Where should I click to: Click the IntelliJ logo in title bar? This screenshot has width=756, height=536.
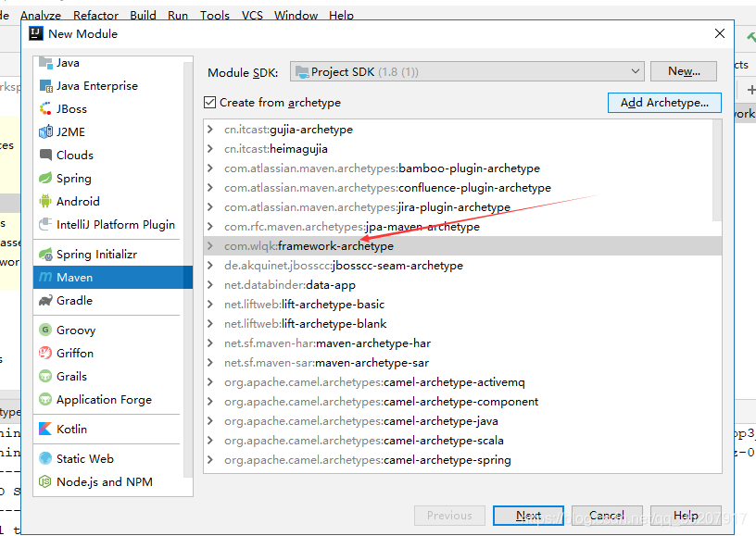coord(36,33)
